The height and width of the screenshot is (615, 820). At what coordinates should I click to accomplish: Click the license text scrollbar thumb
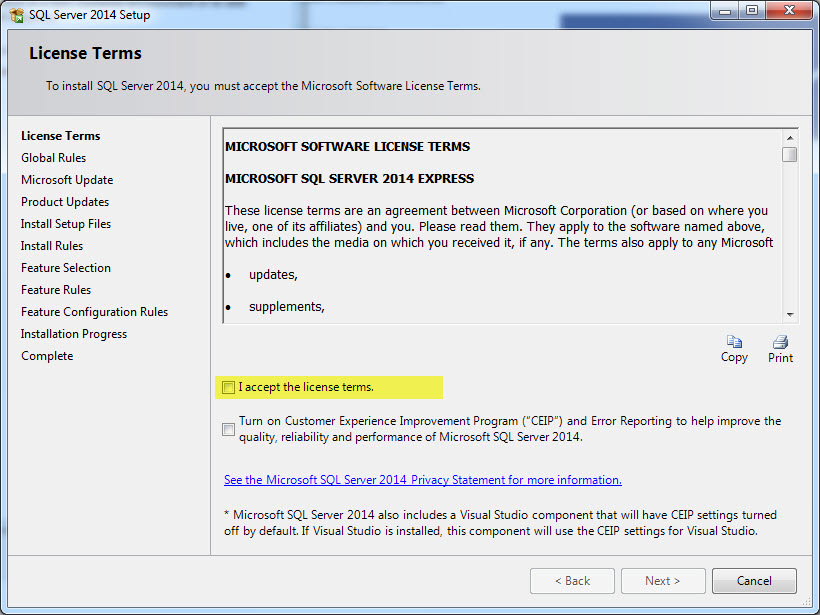tap(790, 155)
